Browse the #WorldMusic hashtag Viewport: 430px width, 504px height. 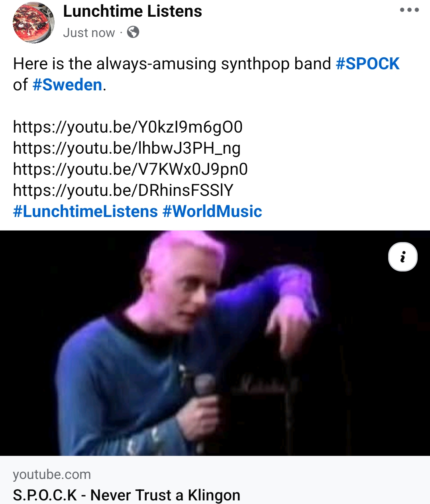(212, 211)
